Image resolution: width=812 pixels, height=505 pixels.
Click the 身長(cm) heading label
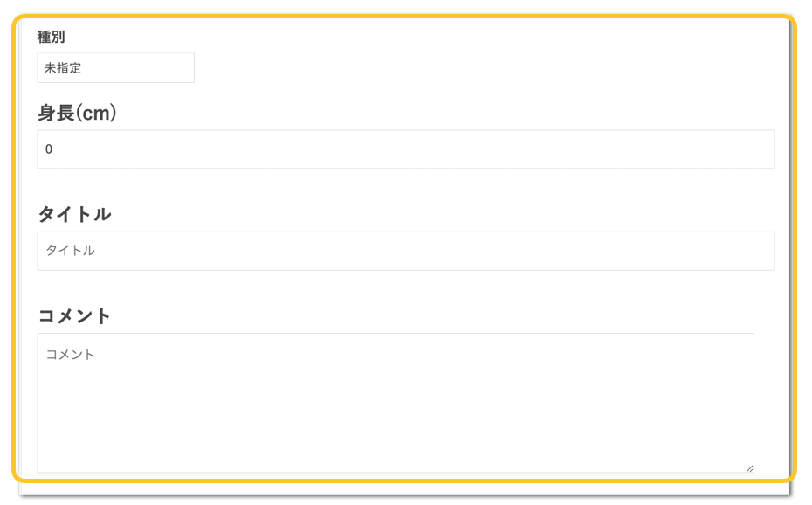(77, 113)
